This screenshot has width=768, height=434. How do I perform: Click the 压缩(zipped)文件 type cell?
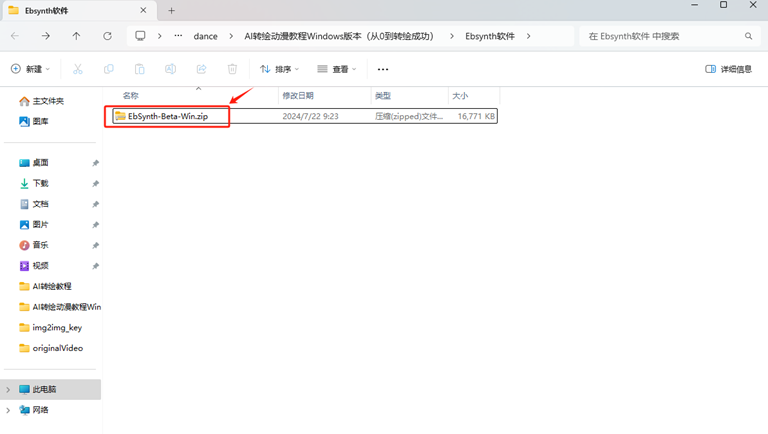click(408, 116)
